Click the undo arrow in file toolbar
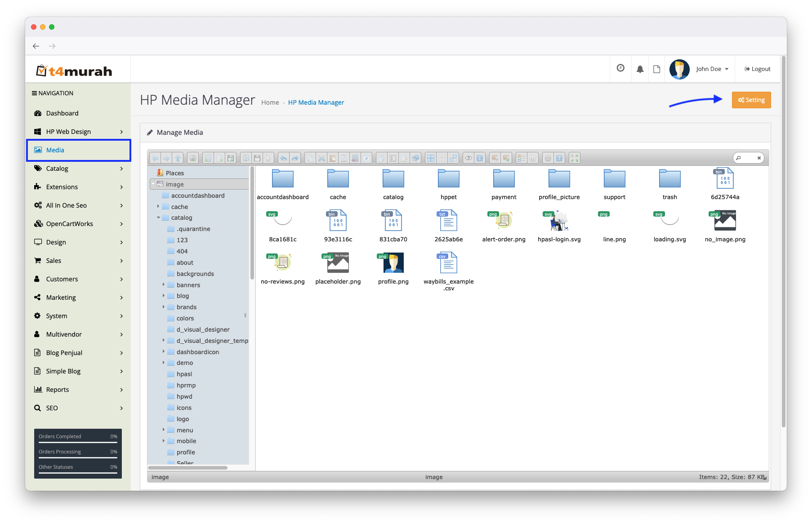The height and width of the screenshot is (524, 812). coord(283,158)
